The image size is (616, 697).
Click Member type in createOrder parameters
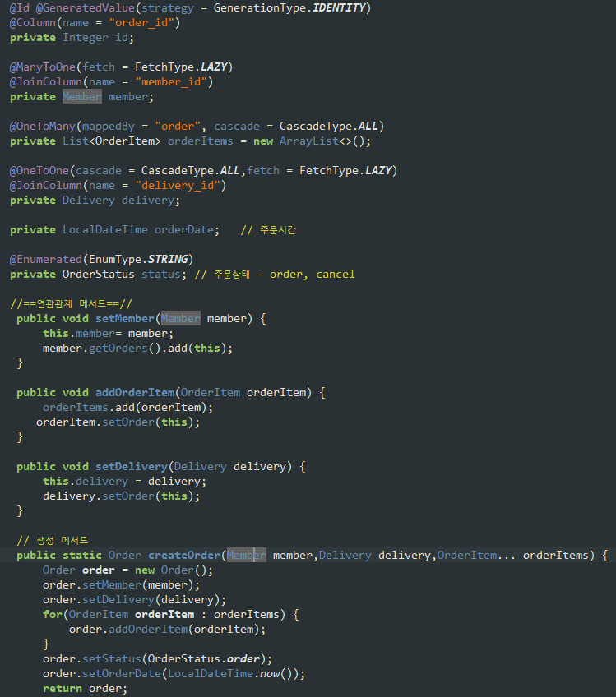[247, 555]
